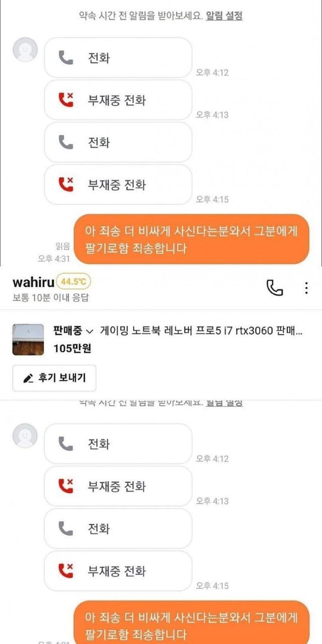Open the laptop listing thumbnail image
The height and width of the screenshot is (644, 322).
(x=28, y=340)
